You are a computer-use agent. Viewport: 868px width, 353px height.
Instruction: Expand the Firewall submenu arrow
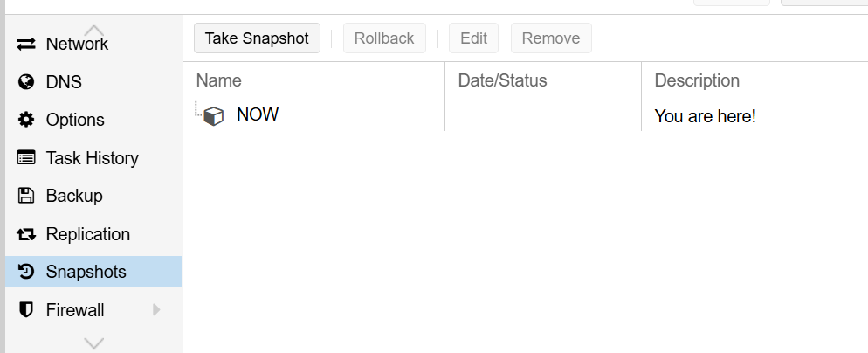[156, 310]
